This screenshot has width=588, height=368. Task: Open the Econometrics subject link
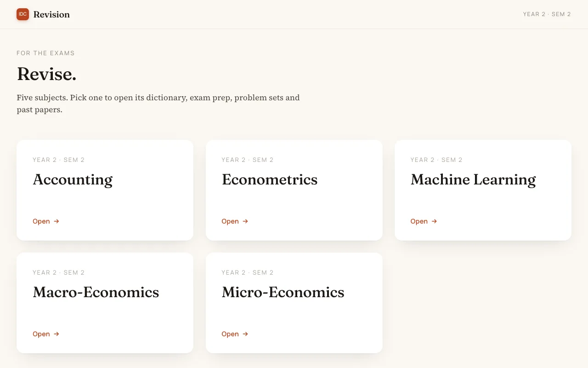[x=294, y=190]
